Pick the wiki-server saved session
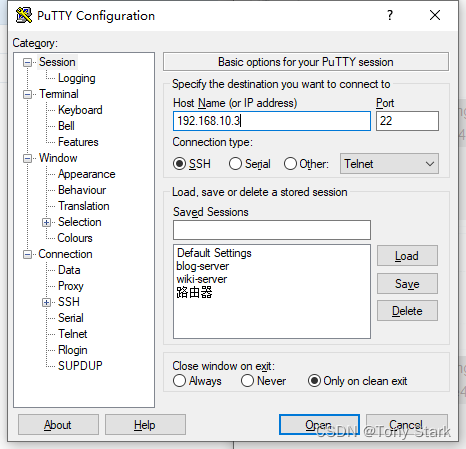Screen dimensions: 466x449 [x=202, y=279]
